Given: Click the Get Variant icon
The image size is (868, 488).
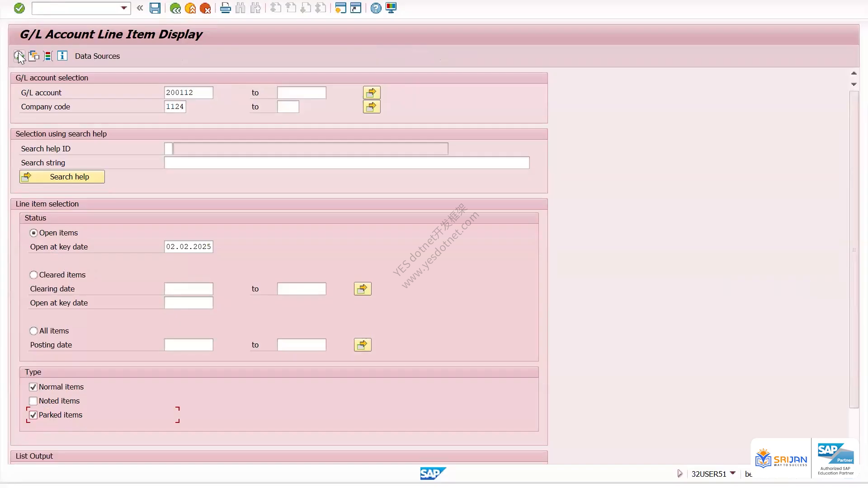Looking at the screenshot, I should pos(33,56).
